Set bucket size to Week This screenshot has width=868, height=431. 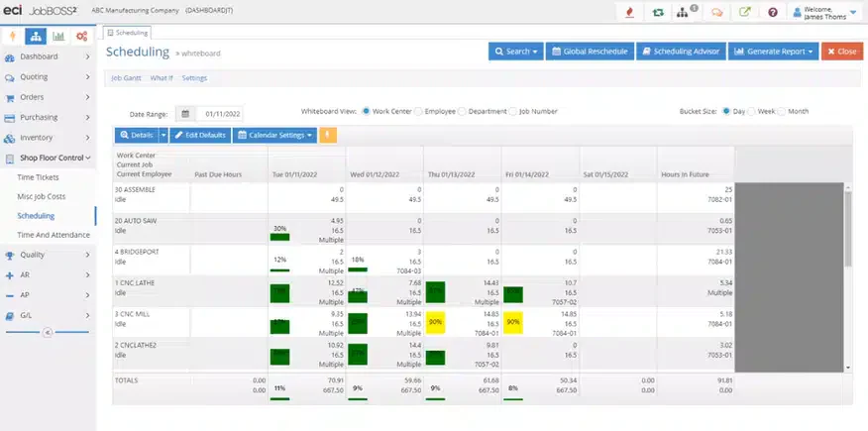pyautogui.click(x=751, y=111)
